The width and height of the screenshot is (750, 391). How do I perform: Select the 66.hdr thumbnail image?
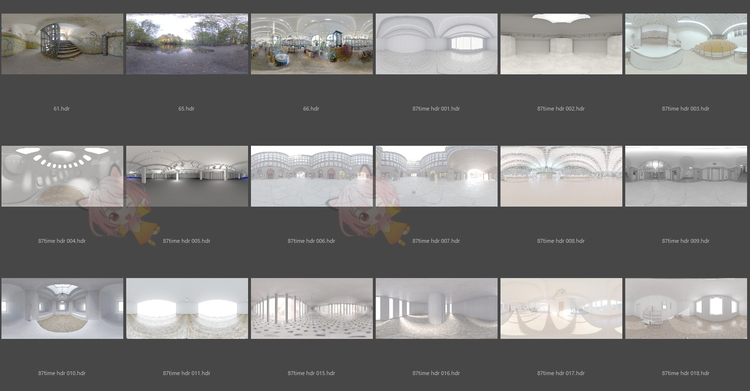pyautogui.click(x=312, y=44)
